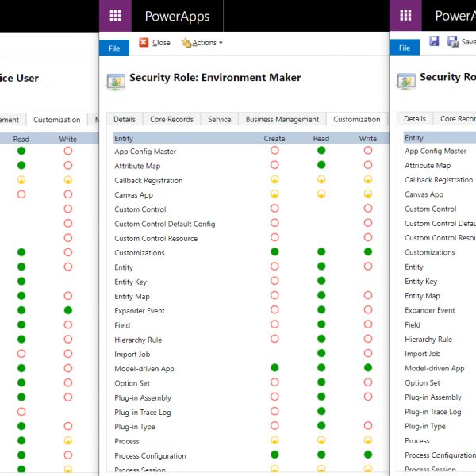Click Write column header in Environment Maker window
The width and height of the screenshot is (476, 476).
(x=368, y=138)
